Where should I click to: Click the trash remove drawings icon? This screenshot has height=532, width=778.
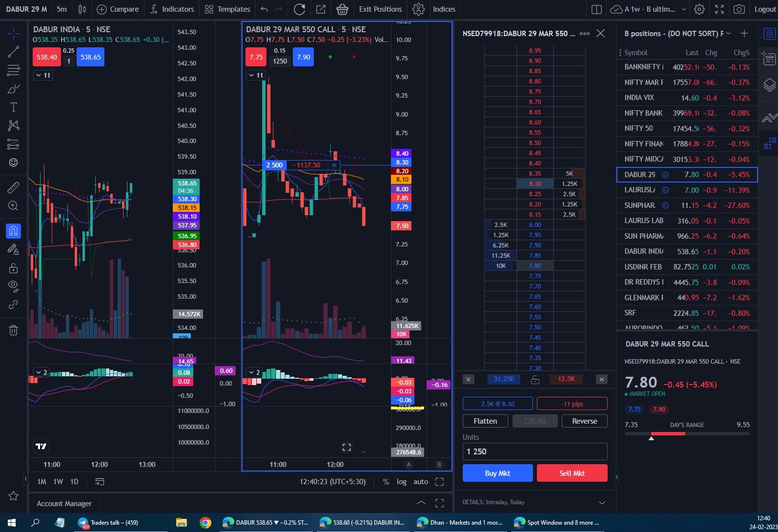[13, 330]
